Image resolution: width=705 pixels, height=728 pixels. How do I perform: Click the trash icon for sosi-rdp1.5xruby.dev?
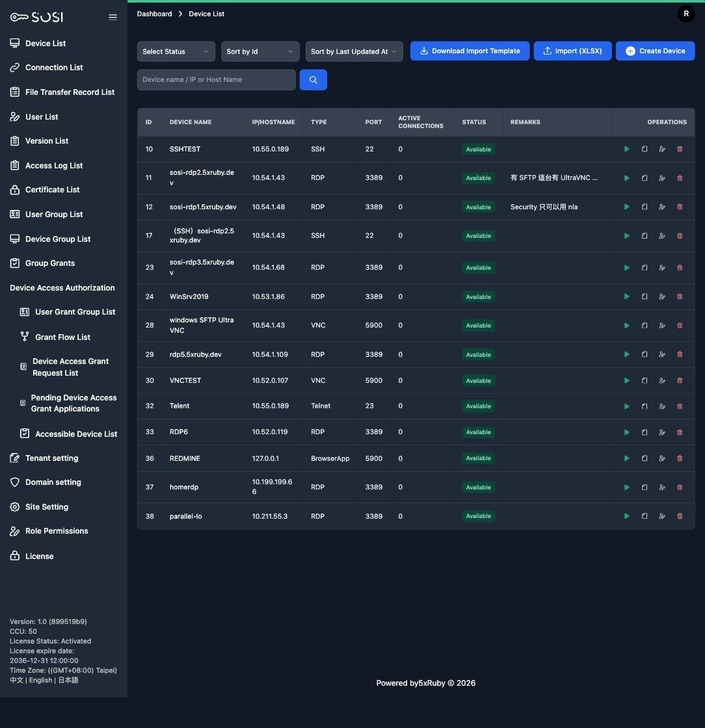pyautogui.click(x=680, y=207)
